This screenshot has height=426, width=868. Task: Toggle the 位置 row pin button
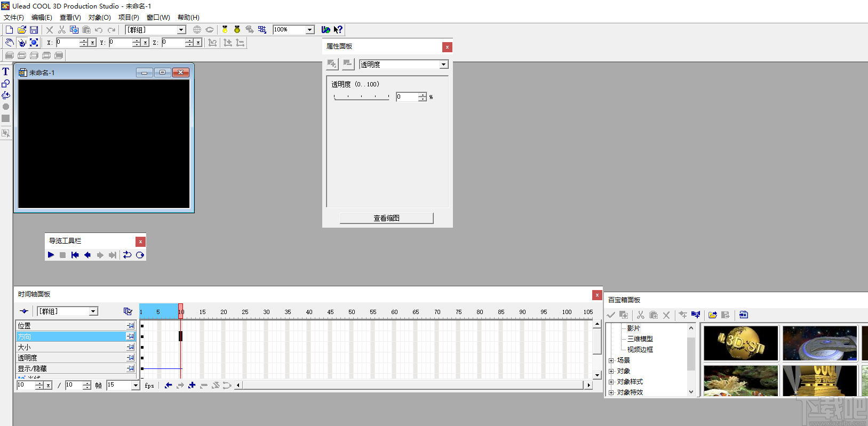(x=130, y=326)
